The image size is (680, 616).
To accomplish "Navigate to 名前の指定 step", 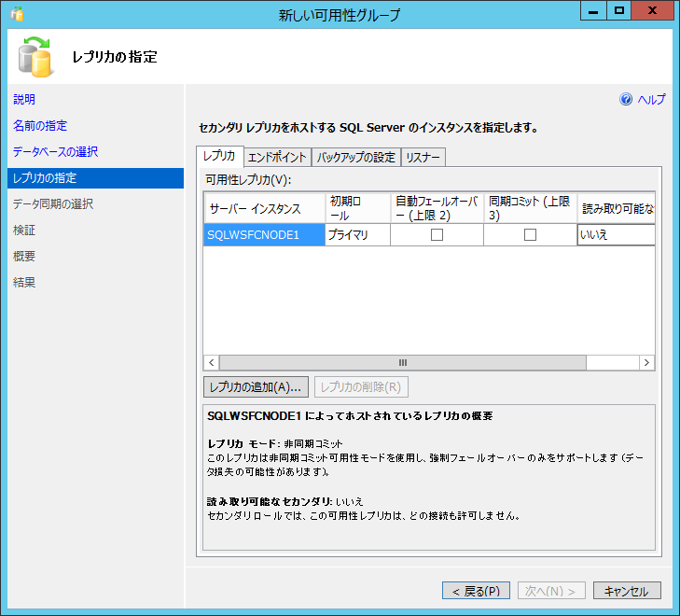I will pyautogui.click(x=39, y=125).
